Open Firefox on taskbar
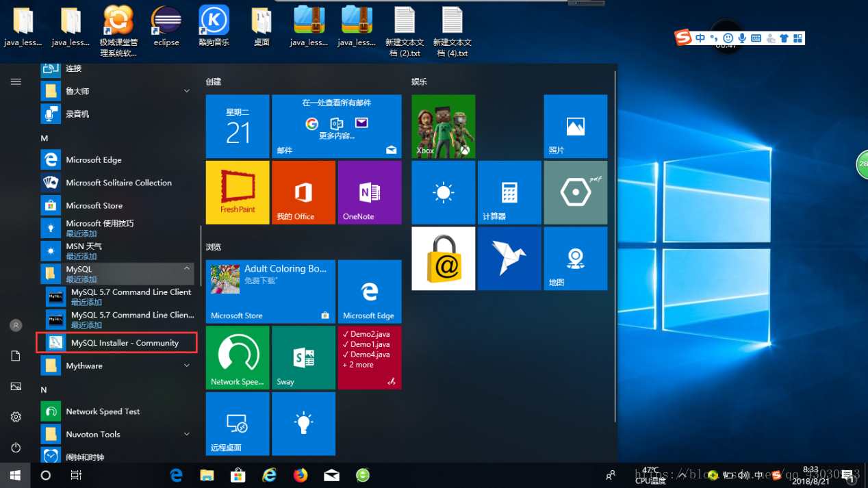 coord(301,475)
